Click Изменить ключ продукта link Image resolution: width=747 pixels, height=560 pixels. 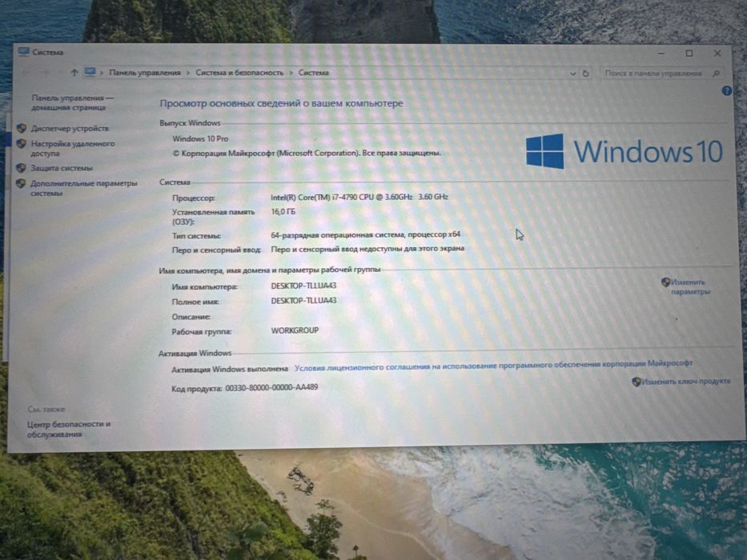(x=685, y=381)
